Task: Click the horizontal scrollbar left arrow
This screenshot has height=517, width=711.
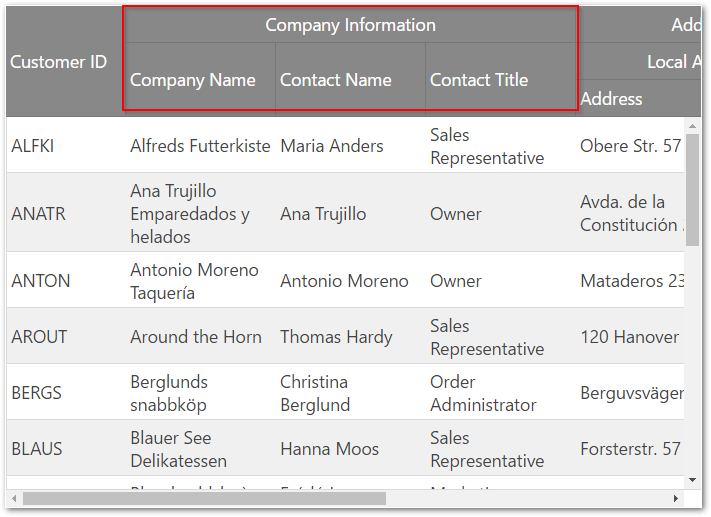Action: pyautogui.click(x=14, y=498)
